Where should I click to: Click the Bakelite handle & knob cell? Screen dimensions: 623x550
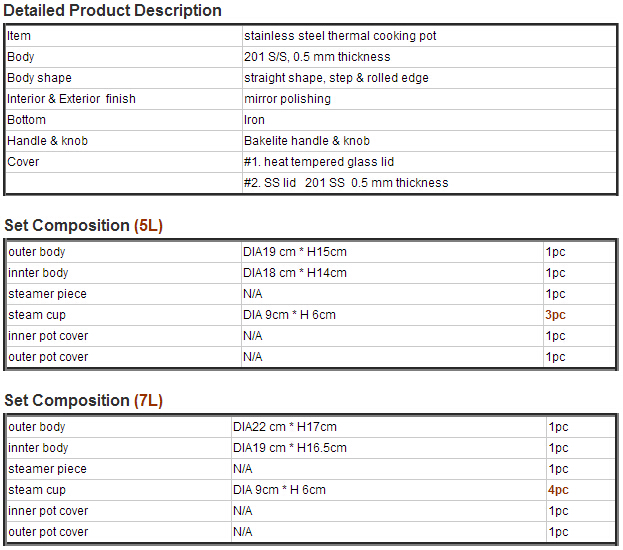point(429,141)
